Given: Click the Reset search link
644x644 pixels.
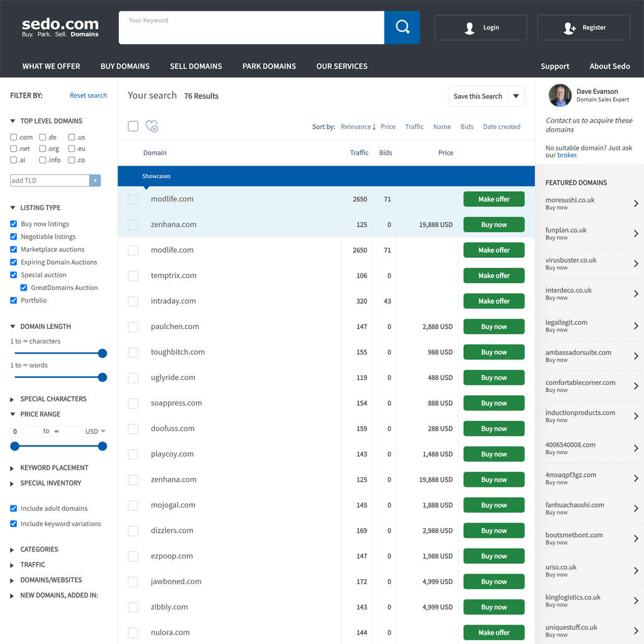Looking at the screenshot, I should [88, 96].
